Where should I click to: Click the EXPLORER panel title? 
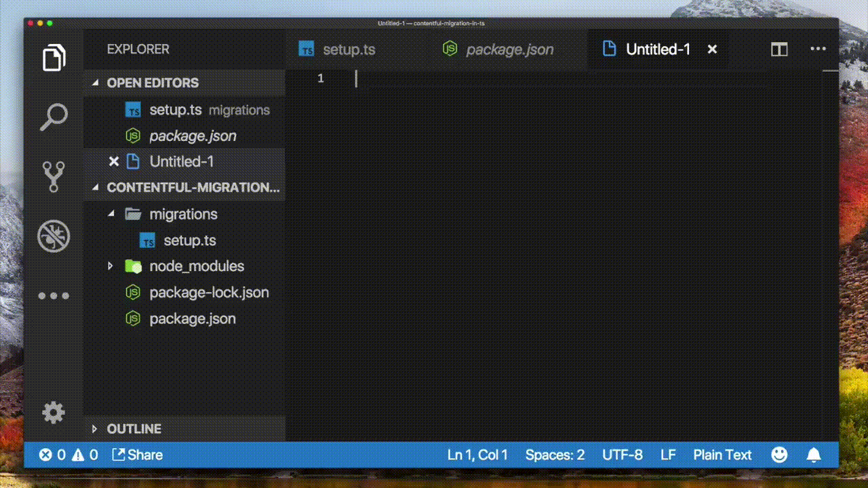pyautogui.click(x=138, y=49)
